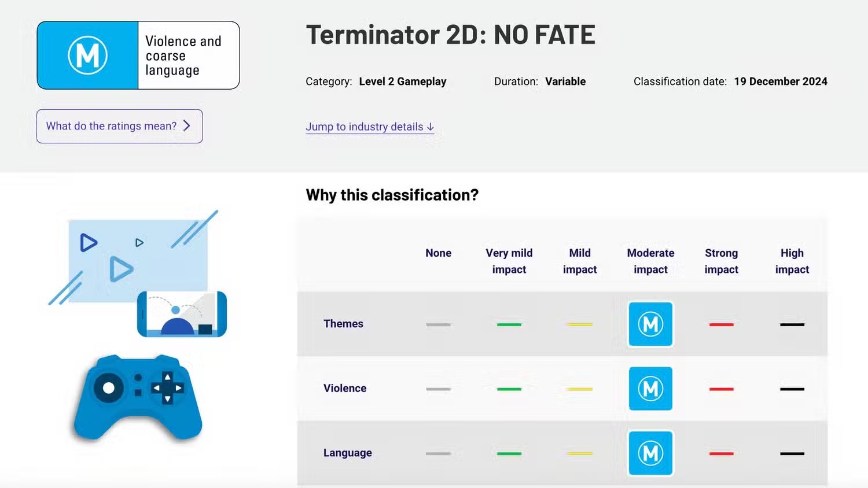Viewport: 868px width, 488px height.
Task: Click yellow mild-impact marker in Language row
Action: [x=580, y=453]
